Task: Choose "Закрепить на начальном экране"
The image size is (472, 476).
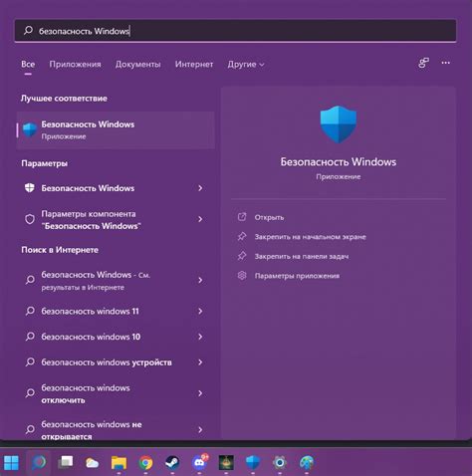Action: click(x=311, y=237)
